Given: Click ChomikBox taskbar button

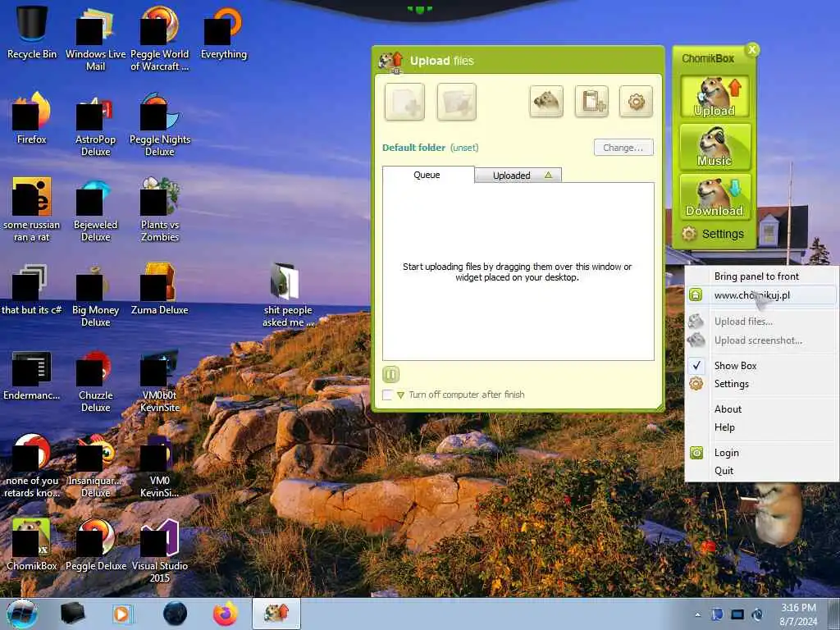Looking at the screenshot, I should click(x=276, y=614).
